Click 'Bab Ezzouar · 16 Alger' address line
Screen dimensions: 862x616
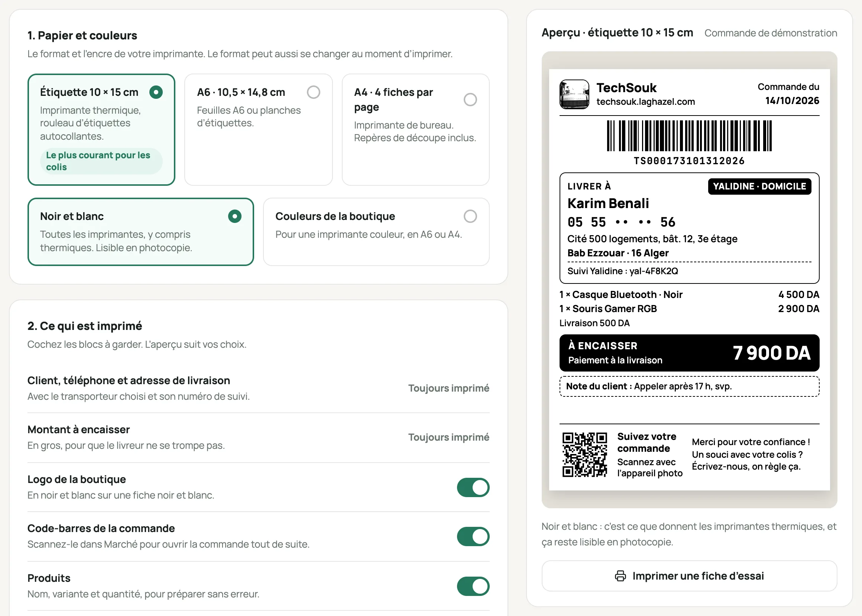618,253
